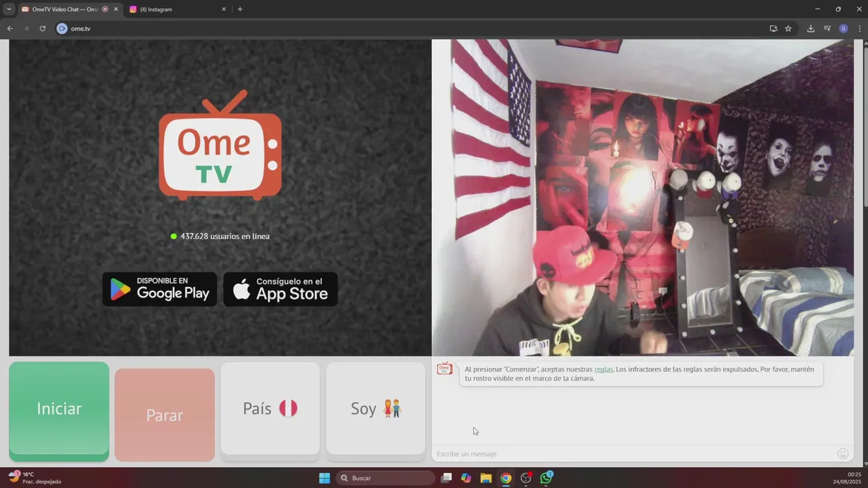Open WhatsApp from the taskbar
This screenshot has height=488, width=868.
click(x=546, y=478)
